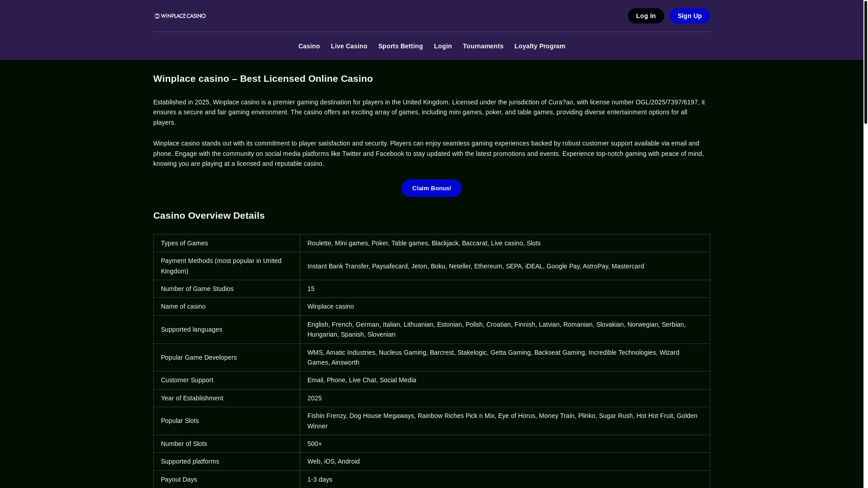Open the Loyalty Program page
This screenshot has width=868, height=488.
coord(540,46)
